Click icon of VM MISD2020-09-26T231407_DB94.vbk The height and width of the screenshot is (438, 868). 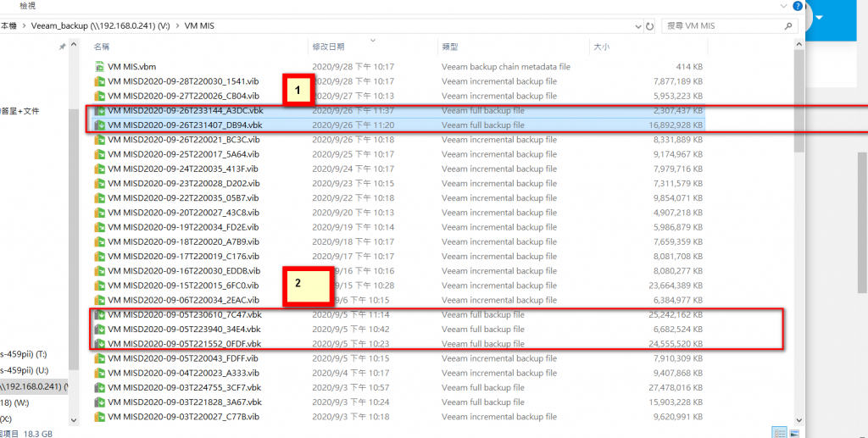100,125
